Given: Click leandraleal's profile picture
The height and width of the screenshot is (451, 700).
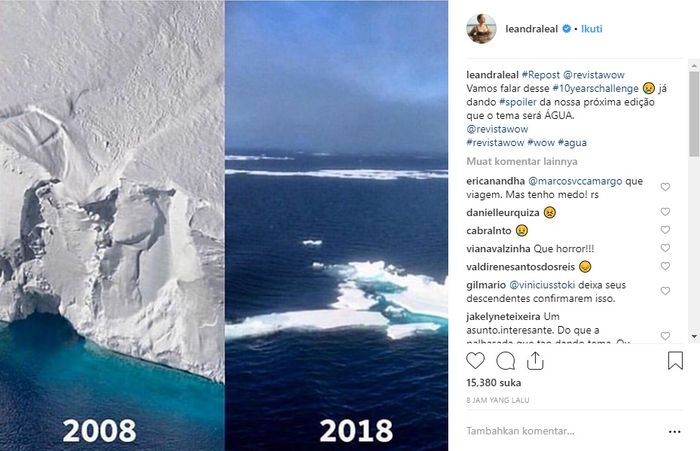Looking at the screenshot, I should [481, 29].
